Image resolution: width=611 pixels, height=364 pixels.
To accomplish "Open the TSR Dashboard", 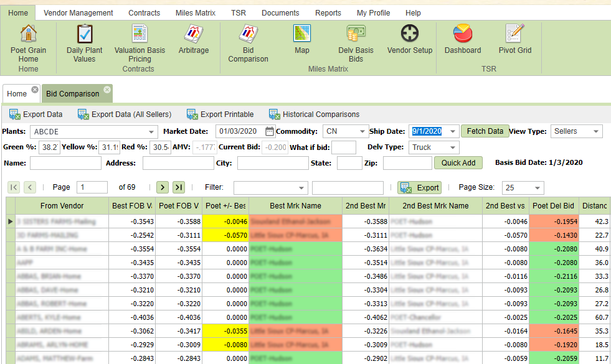I will click(463, 39).
